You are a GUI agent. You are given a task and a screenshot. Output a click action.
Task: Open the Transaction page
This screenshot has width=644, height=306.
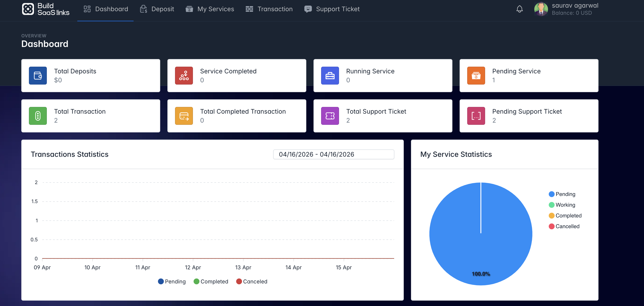coord(269,9)
